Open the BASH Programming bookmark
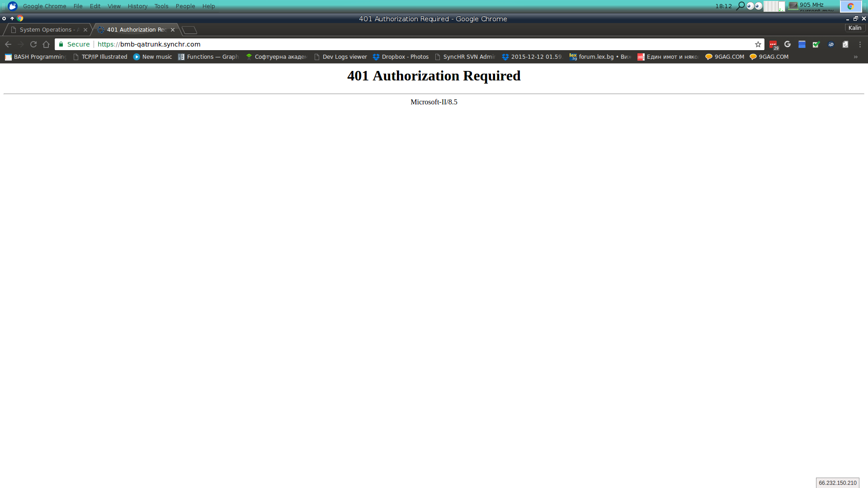The image size is (868, 488). pyautogui.click(x=36, y=57)
